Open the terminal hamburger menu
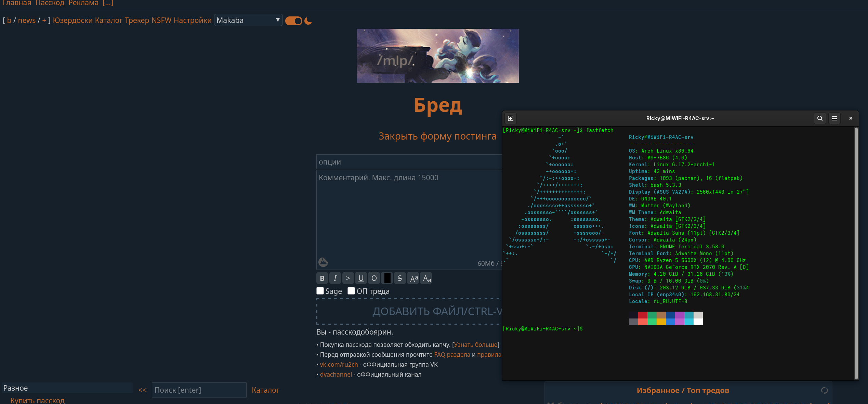The image size is (868, 404). pos(834,118)
